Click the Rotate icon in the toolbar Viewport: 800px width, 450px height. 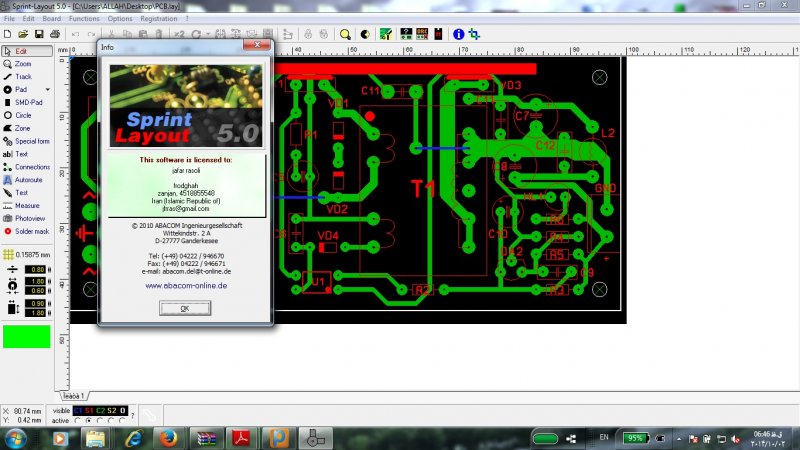coord(196,34)
